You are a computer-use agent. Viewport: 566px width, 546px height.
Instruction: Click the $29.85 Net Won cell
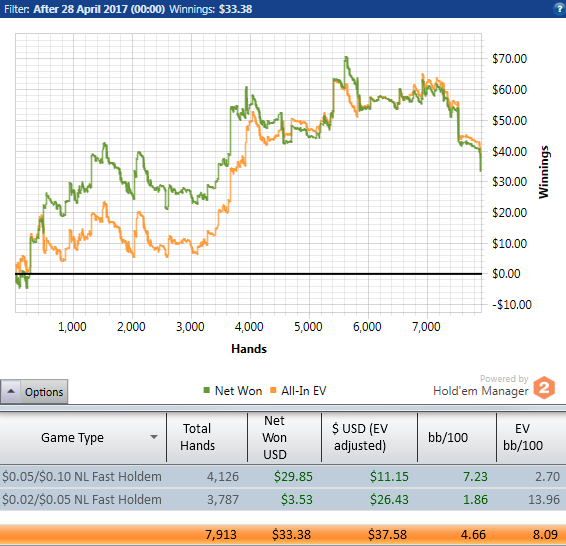tap(293, 476)
